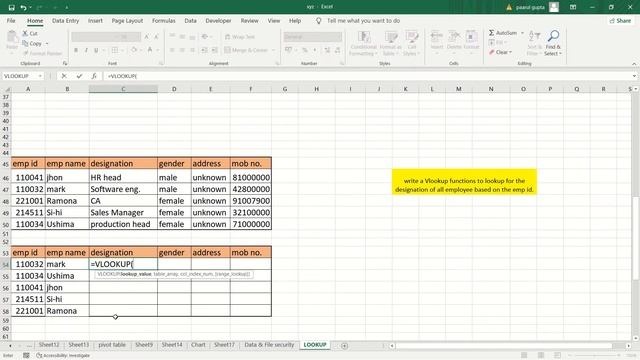Click the Format as Table icon
640x360 pixels.
(x=391, y=37)
